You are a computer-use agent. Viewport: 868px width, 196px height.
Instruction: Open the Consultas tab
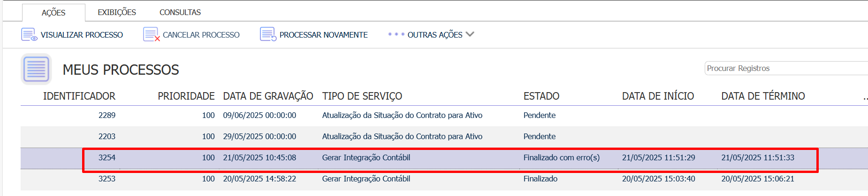coord(180,12)
